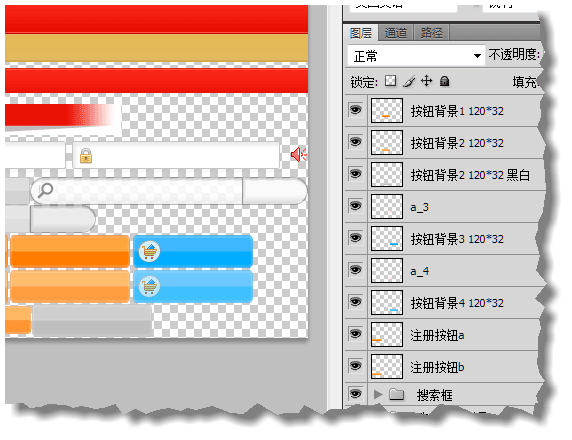
Task: Toggle visibility of 搜索框 group
Action: 356,394
